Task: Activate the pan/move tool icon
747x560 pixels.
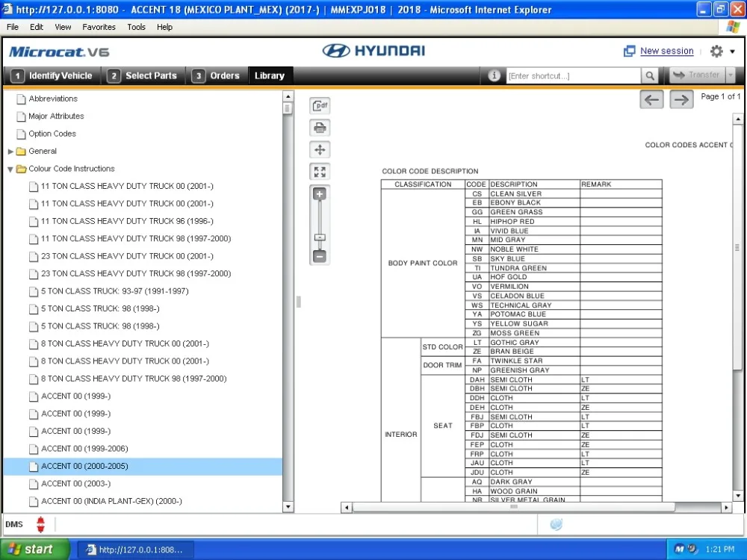Action: click(320, 149)
